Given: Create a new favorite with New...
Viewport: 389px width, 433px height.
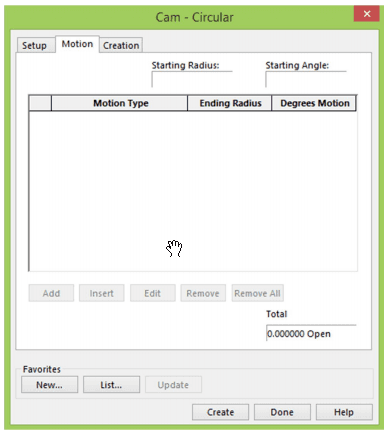Looking at the screenshot, I should pyautogui.click(x=49, y=385).
